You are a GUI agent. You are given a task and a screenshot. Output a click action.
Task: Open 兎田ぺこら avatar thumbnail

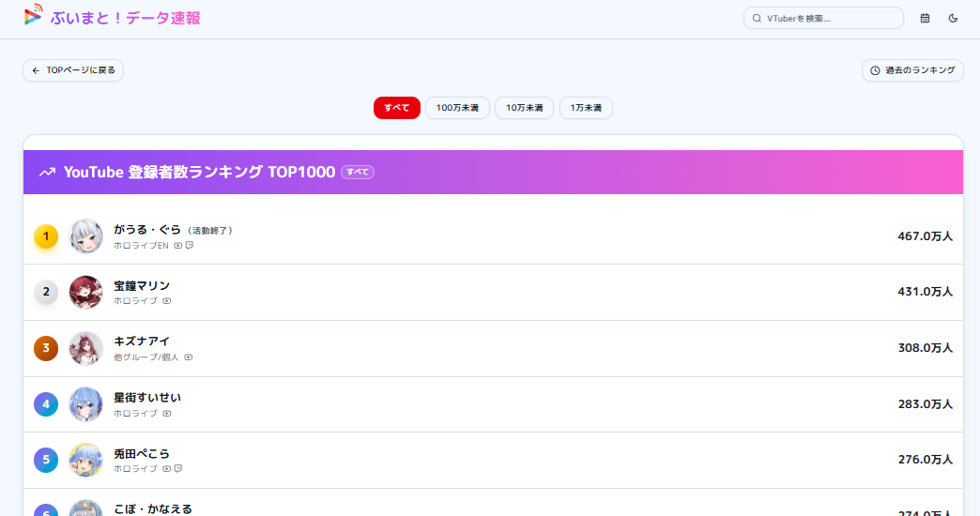coord(85,460)
